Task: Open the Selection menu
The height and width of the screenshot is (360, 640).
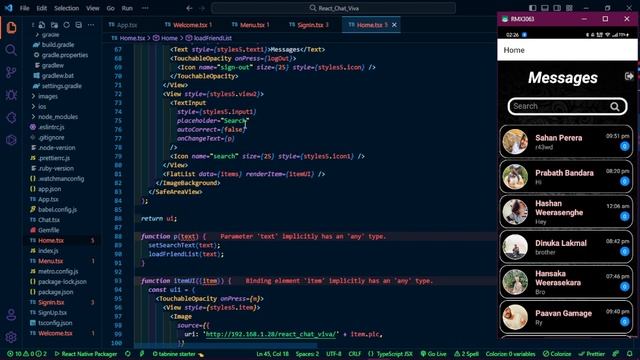Action: tap(67, 8)
